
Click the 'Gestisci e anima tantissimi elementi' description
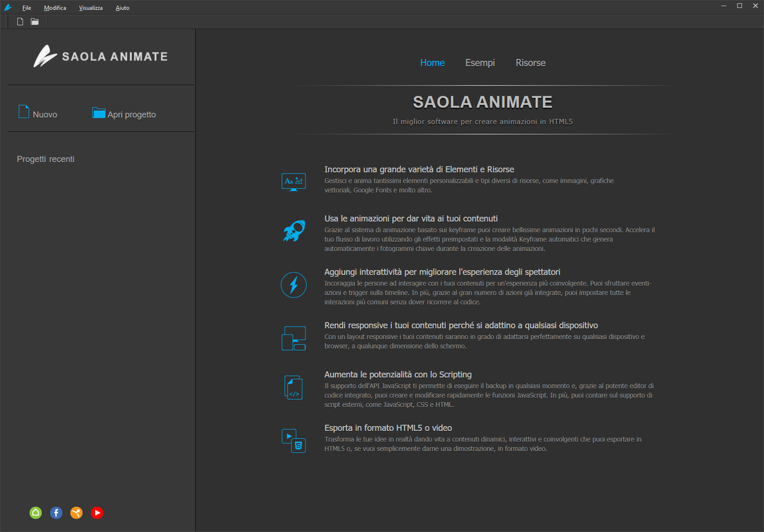[469, 186]
